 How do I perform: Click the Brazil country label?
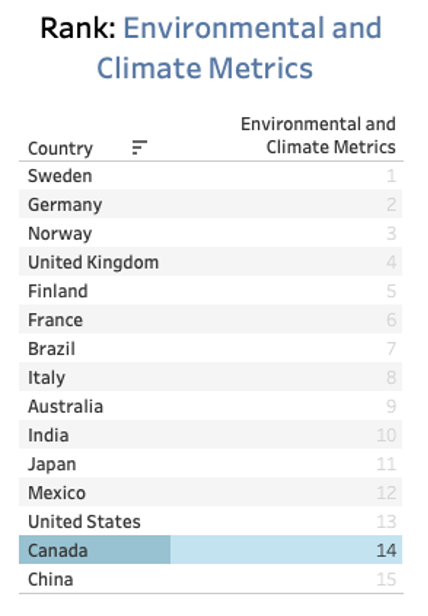click(x=51, y=348)
